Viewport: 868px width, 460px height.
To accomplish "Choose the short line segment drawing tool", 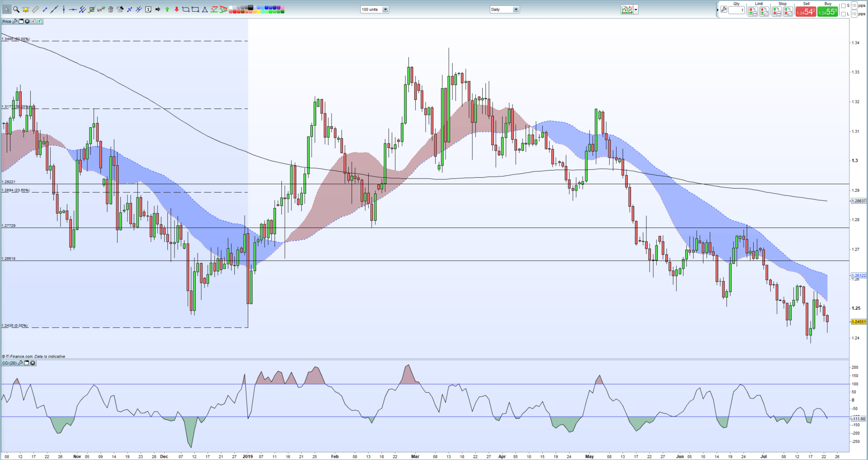I will 45,9.
